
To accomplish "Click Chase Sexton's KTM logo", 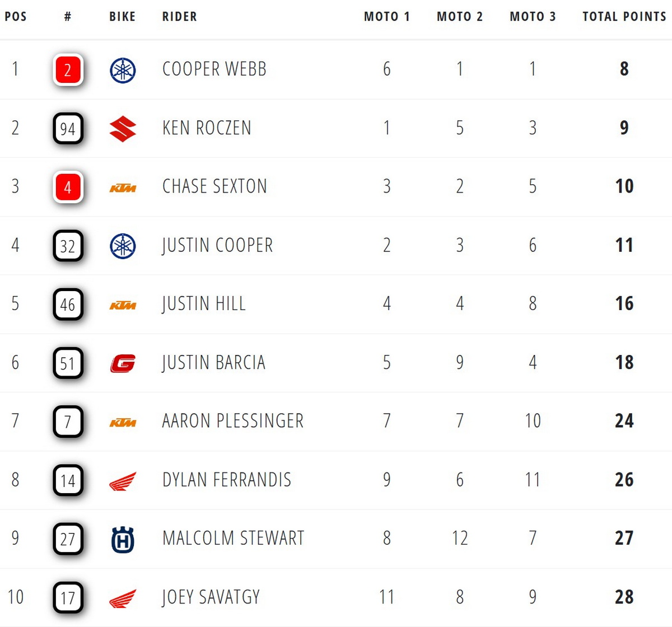I will (123, 188).
